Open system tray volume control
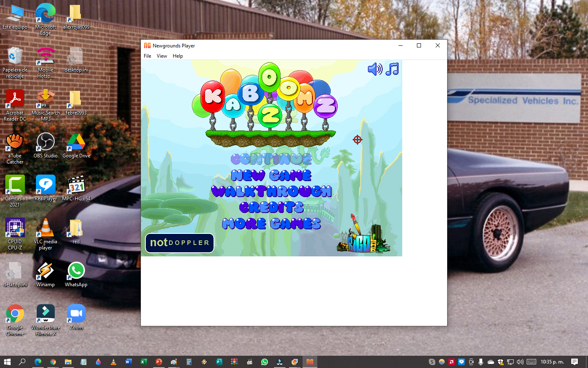 point(520,362)
